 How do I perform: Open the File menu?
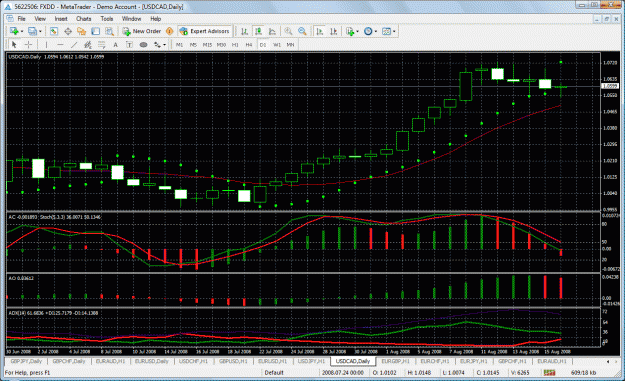click(22, 19)
